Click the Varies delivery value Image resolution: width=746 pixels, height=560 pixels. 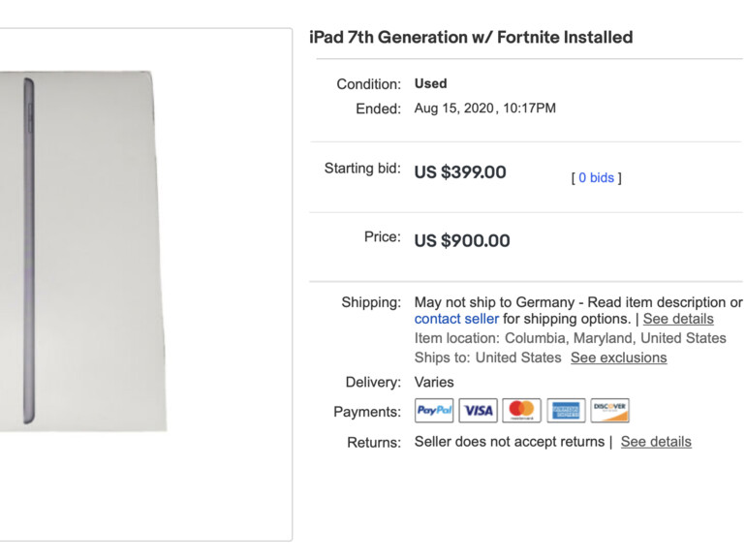click(x=434, y=382)
